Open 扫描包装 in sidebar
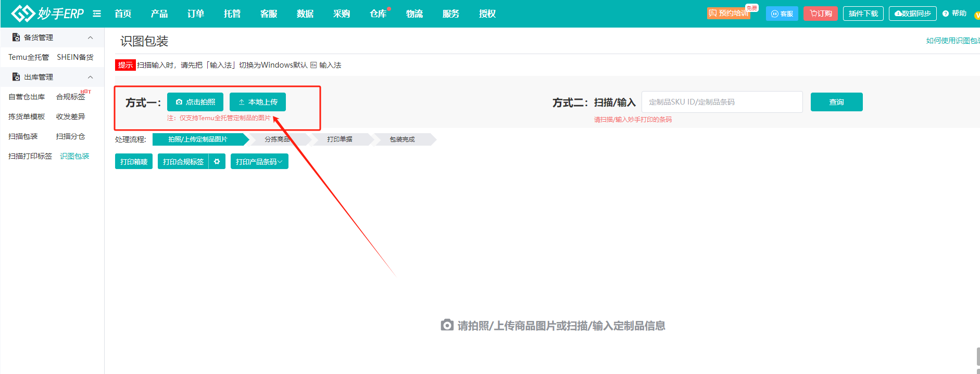The image size is (980, 374). pyautogui.click(x=23, y=136)
